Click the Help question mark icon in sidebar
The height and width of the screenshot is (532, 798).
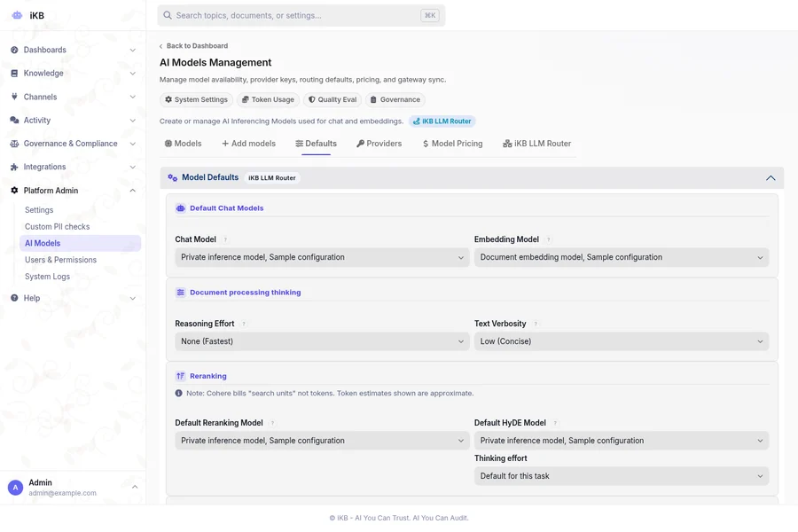click(x=14, y=298)
